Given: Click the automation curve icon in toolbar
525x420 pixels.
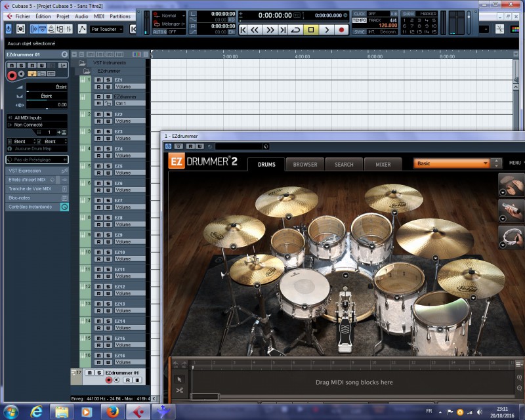Looking at the screenshot, I should (x=82, y=29).
